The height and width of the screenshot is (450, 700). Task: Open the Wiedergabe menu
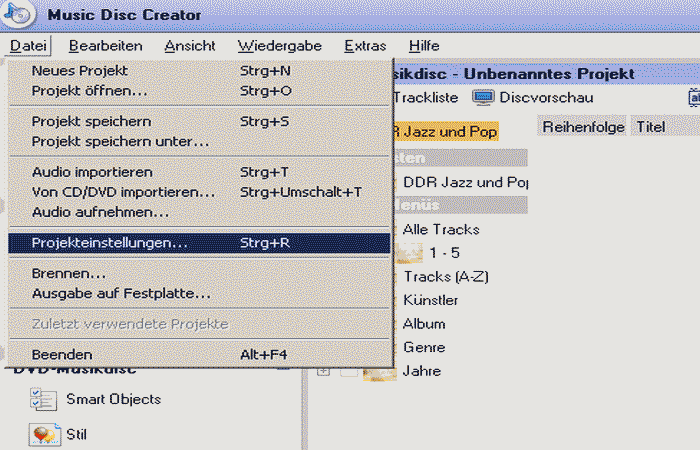(280, 45)
